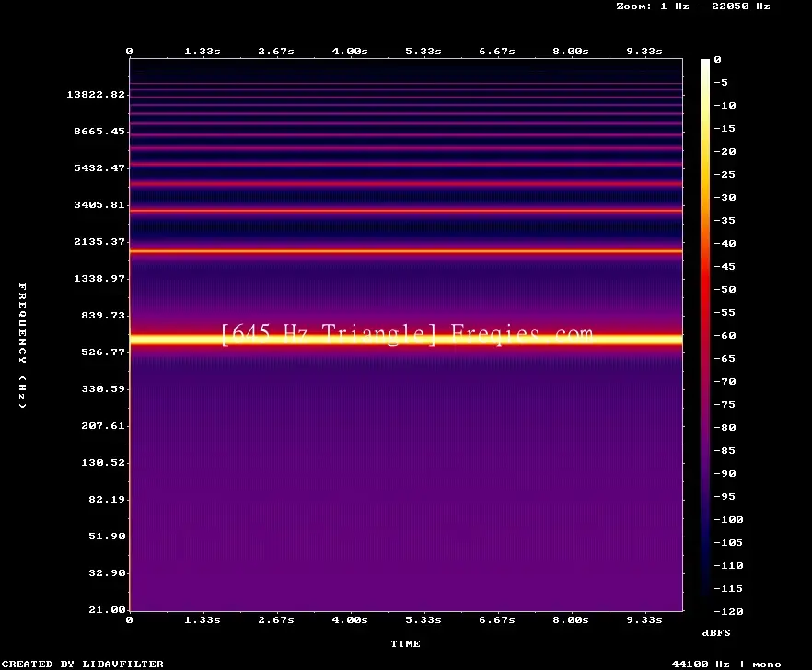Click the bright 645 Hz fundamental band in the spectrogram
The height and width of the screenshot is (670, 812).
pos(406,340)
